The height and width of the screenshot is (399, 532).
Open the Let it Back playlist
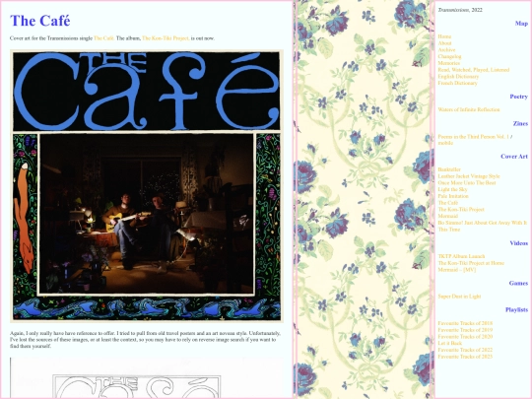(x=450, y=343)
